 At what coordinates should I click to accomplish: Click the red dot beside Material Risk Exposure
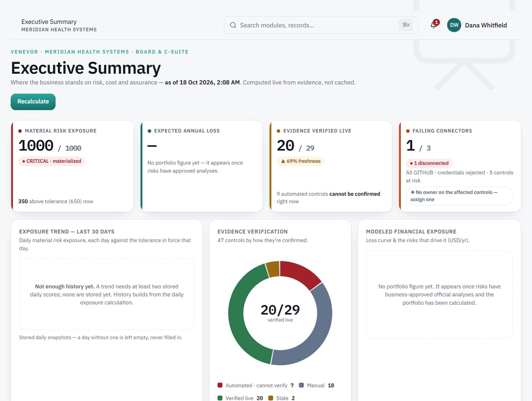pos(20,131)
